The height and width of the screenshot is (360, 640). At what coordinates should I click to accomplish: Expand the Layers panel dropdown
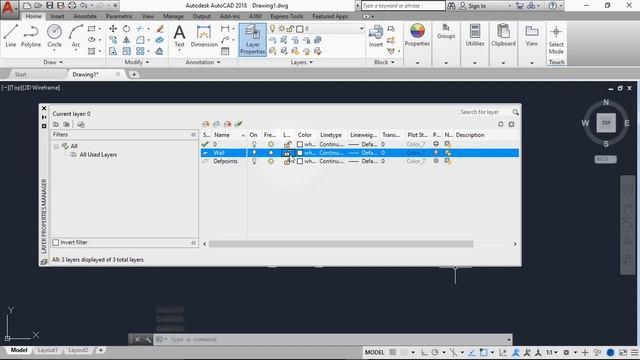(x=302, y=62)
